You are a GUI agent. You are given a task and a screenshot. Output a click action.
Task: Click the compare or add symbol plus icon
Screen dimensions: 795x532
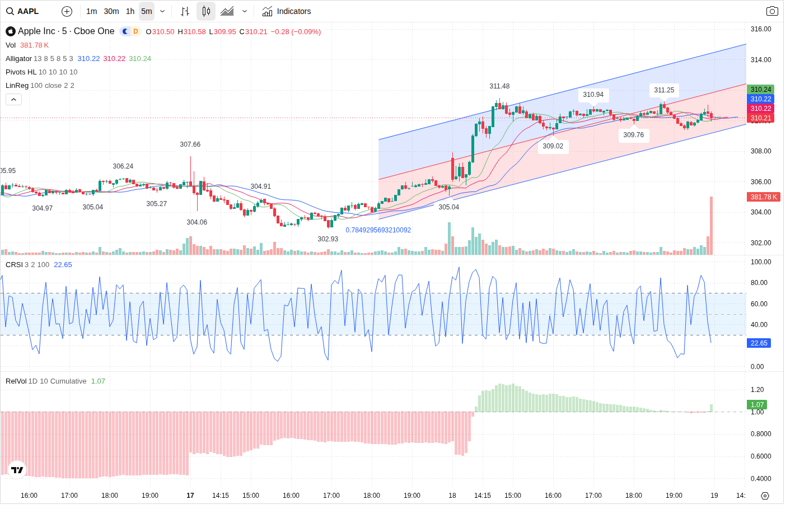click(67, 11)
